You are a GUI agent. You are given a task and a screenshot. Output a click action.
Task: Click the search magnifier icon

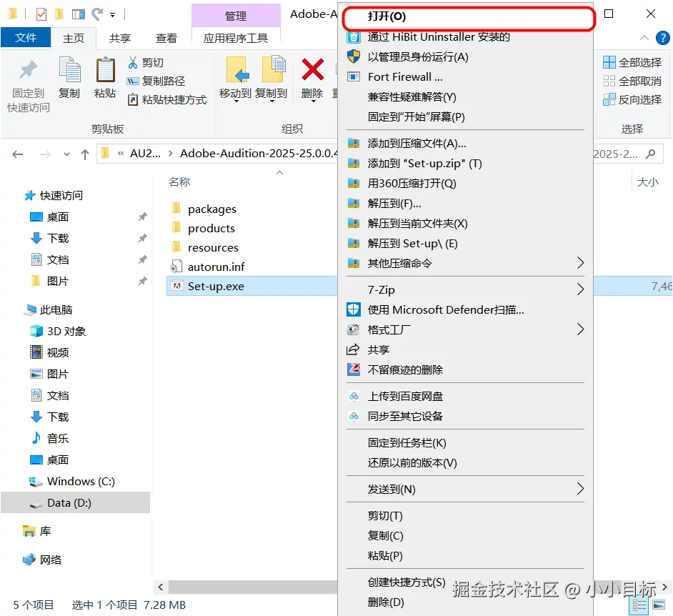651,154
